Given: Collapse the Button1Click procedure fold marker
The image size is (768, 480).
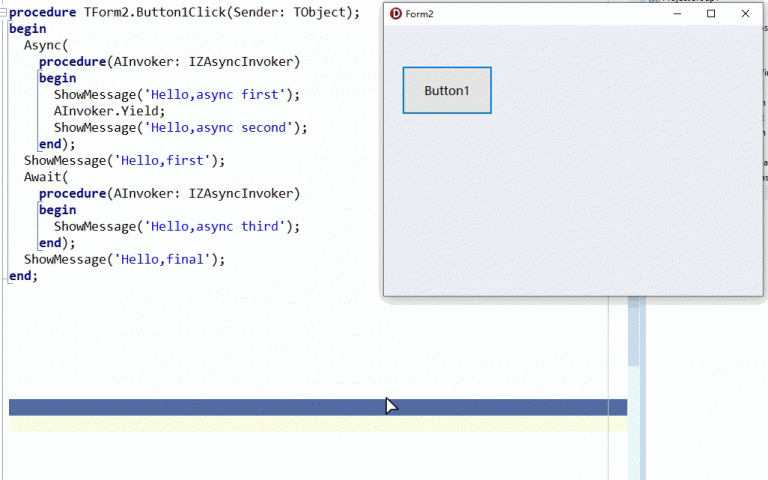Looking at the screenshot, I should coord(3,12).
